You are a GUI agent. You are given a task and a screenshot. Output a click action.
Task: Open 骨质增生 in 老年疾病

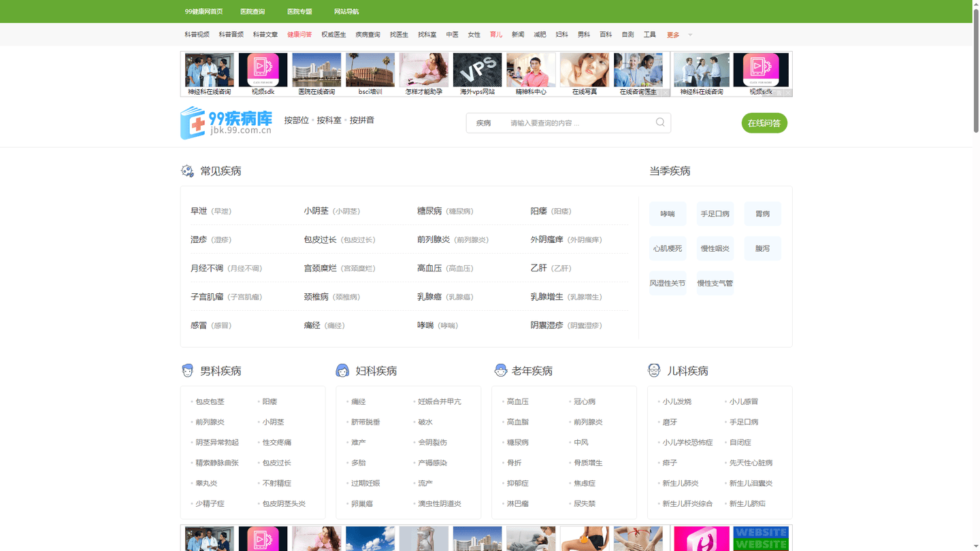[588, 463]
